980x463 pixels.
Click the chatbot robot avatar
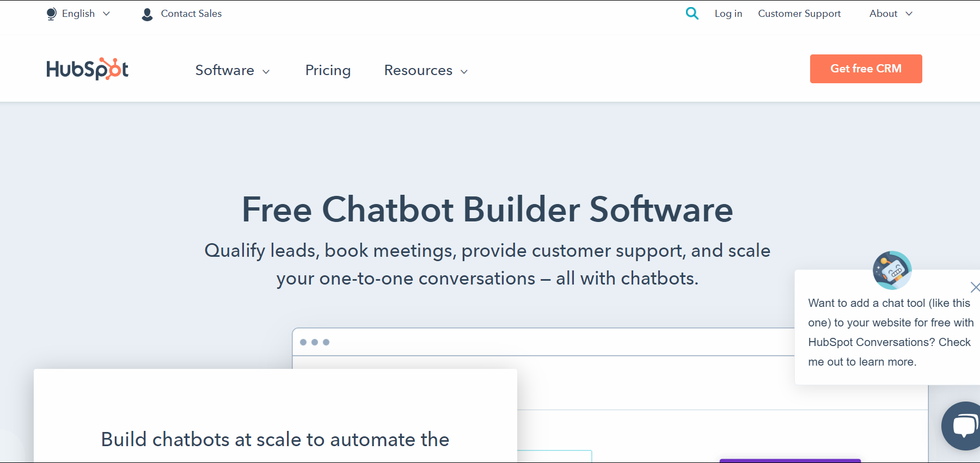(x=892, y=270)
